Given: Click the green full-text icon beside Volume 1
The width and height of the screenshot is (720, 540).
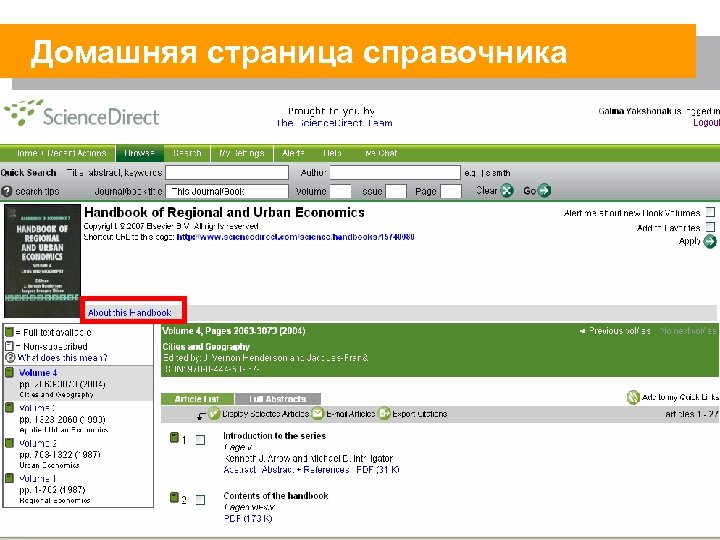Looking at the screenshot, I should pyautogui.click(x=10, y=478).
